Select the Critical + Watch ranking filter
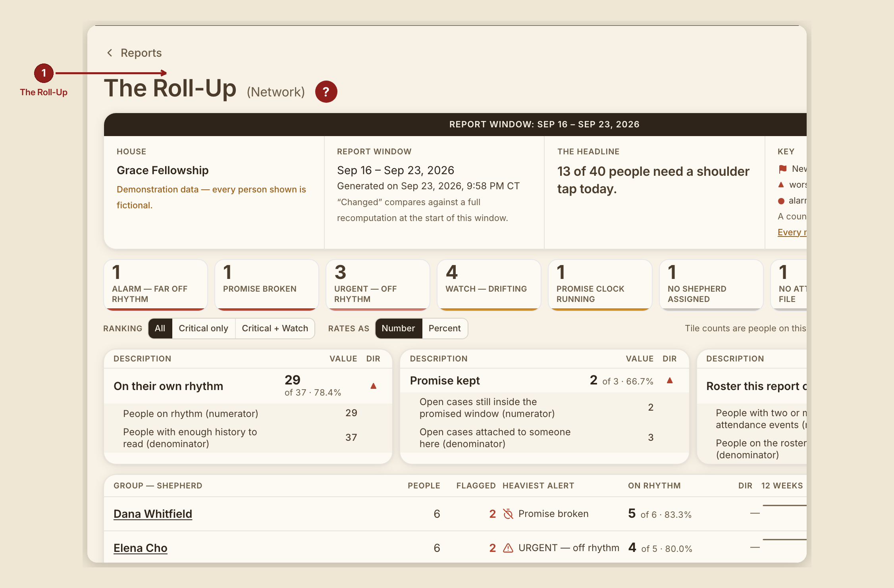894x588 pixels. tap(275, 328)
